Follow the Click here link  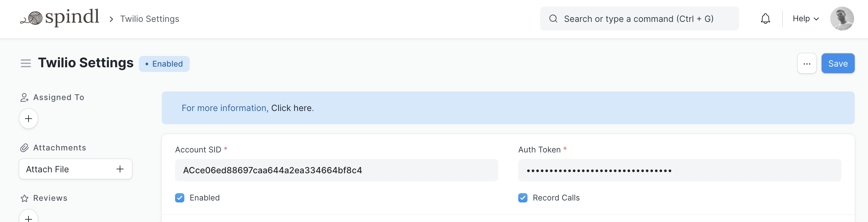(291, 108)
